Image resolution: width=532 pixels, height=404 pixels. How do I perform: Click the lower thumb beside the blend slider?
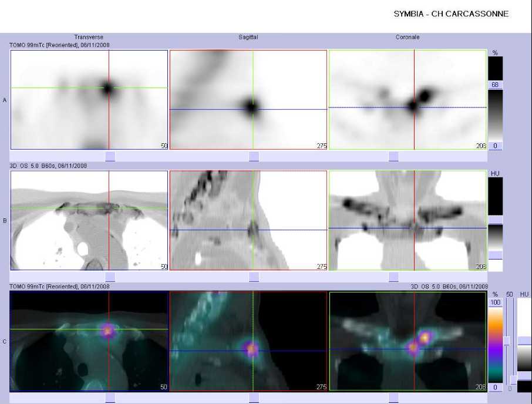[514, 379]
